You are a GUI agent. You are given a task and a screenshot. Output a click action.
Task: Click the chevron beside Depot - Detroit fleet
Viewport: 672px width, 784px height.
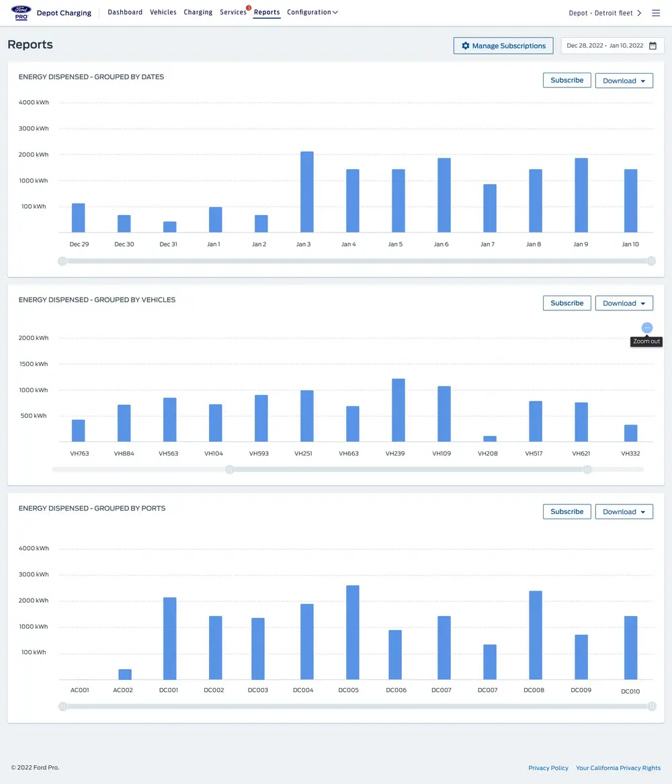tap(639, 13)
